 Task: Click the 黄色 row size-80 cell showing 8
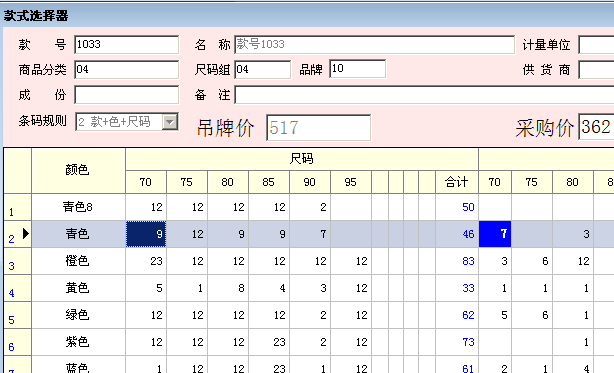click(228, 288)
